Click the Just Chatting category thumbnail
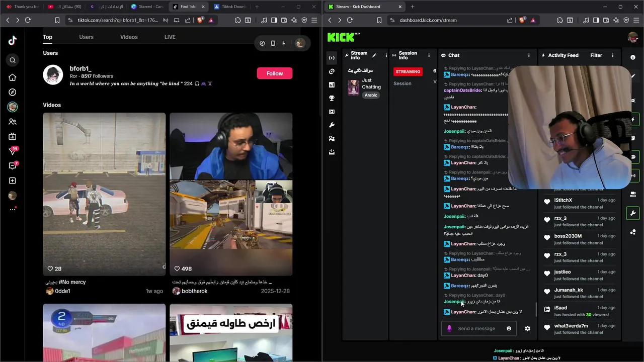This screenshot has height=362, width=644. click(x=353, y=87)
